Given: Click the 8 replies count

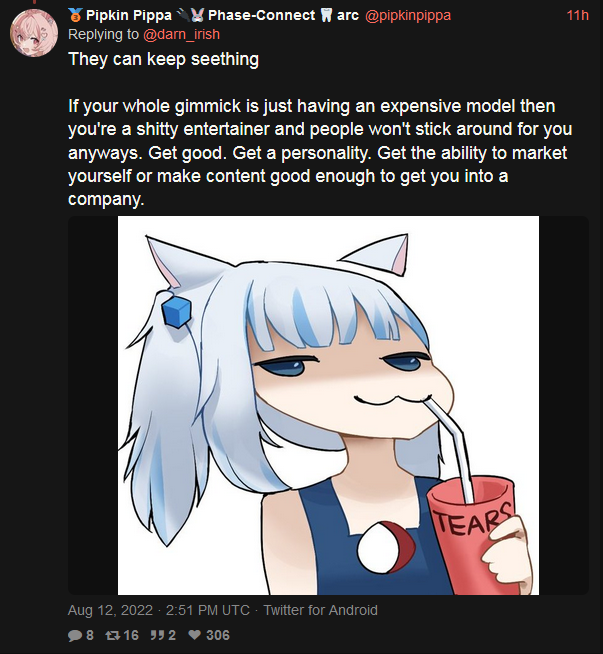Looking at the screenshot, I should pos(90,635).
